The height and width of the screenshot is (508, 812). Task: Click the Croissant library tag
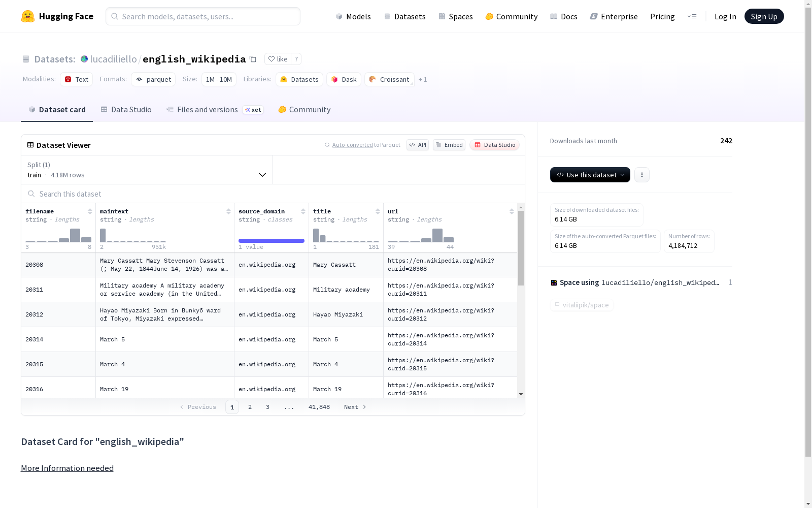[389, 79]
